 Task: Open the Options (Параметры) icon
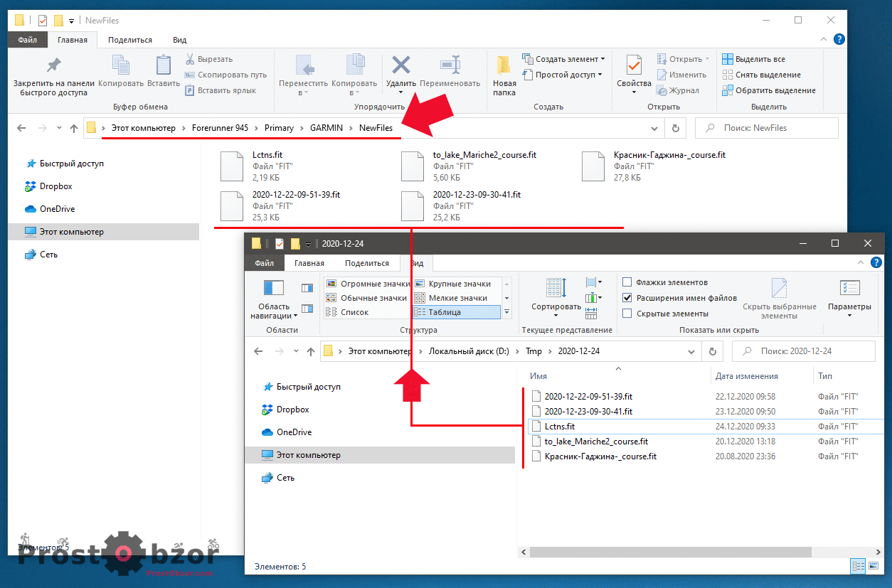[849, 289]
